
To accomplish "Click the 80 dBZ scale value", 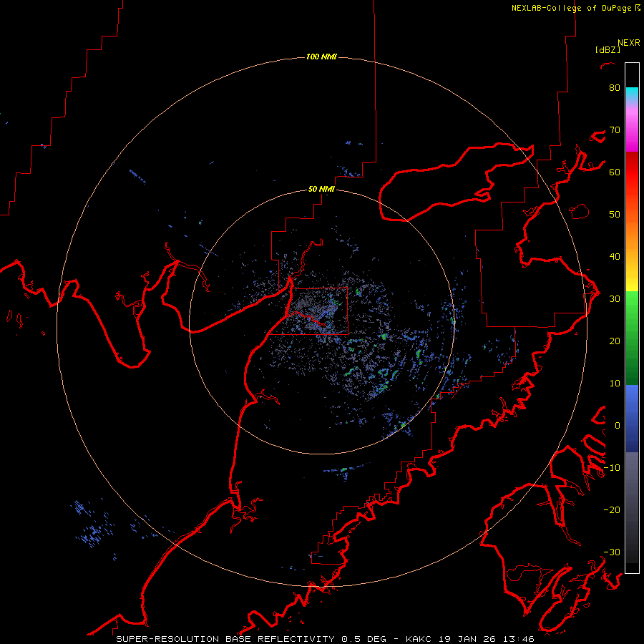I will 615,87.
